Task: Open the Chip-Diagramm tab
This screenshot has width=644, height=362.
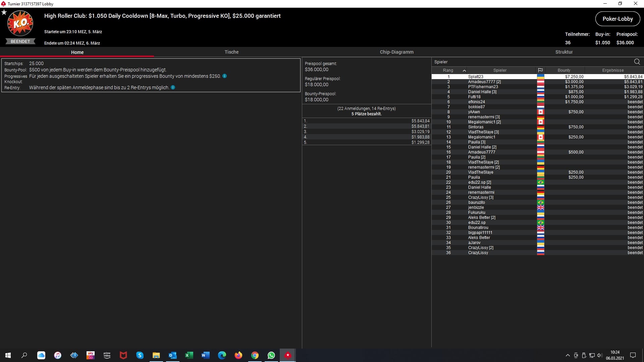Action: click(x=396, y=52)
